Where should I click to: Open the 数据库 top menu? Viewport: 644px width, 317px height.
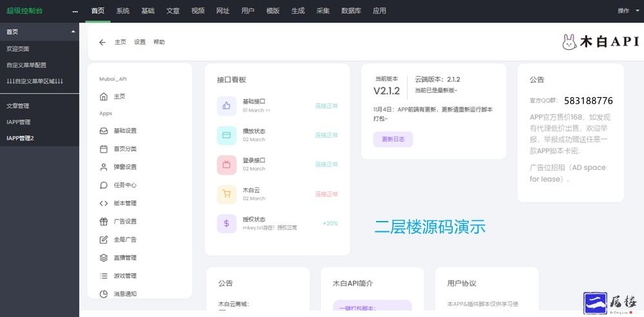(351, 11)
